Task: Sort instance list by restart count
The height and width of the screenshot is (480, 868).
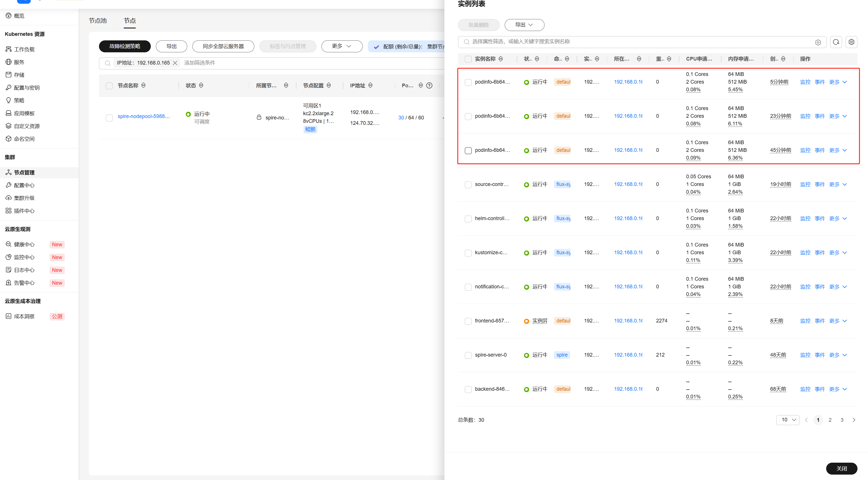Action: coord(669,59)
